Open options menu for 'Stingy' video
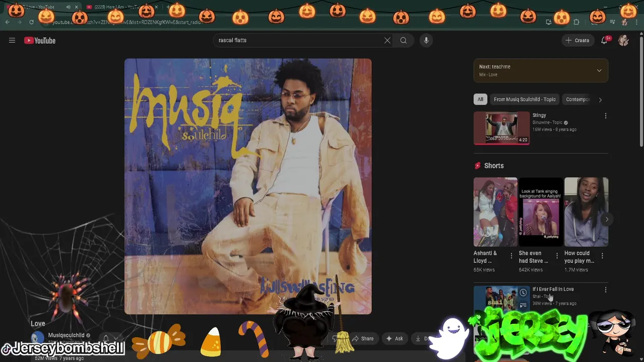Image resolution: width=644 pixels, height=362 pixels. point(606,116)
